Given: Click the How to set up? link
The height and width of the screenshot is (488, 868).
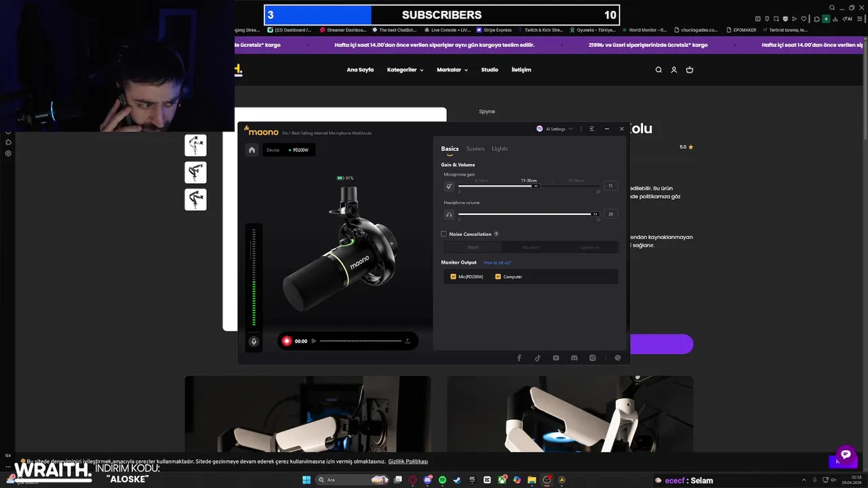Looking at the screenshot, I should [497, 262].
